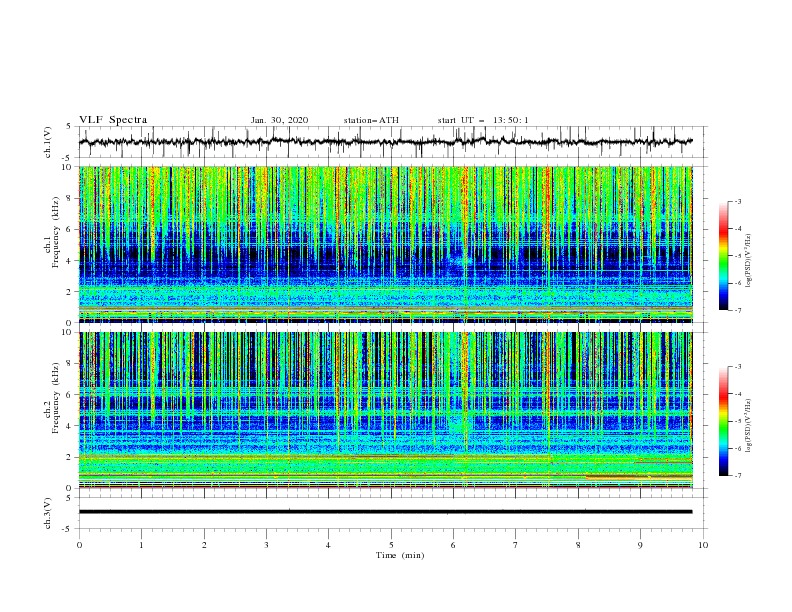Screen dimensions: 792x612
Task: Click the "4" kHz tick of ch.1 spectrogram
Action: tap(71, 261)
